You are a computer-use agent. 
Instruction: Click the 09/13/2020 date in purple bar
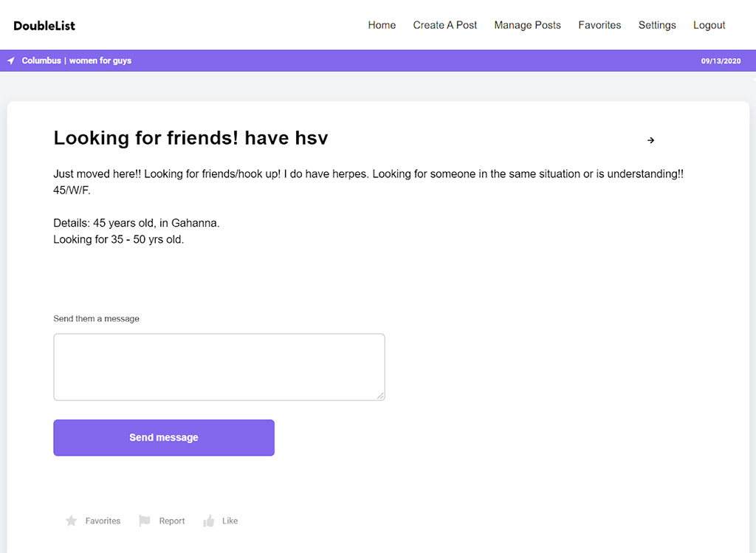pyautogui.click(x=721, y=61)
